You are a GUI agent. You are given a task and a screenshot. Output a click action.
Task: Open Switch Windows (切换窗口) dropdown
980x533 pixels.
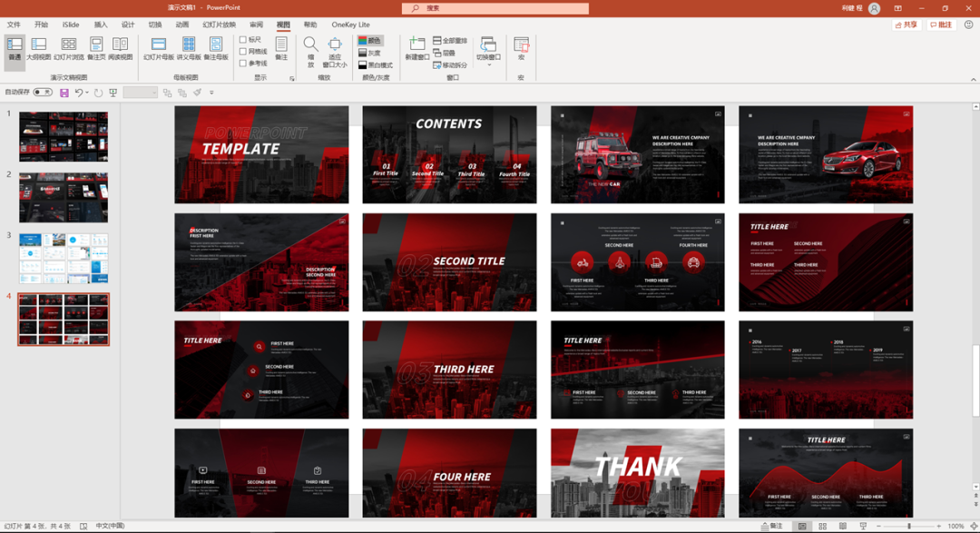pyautogui.click(x=489, y=50)
